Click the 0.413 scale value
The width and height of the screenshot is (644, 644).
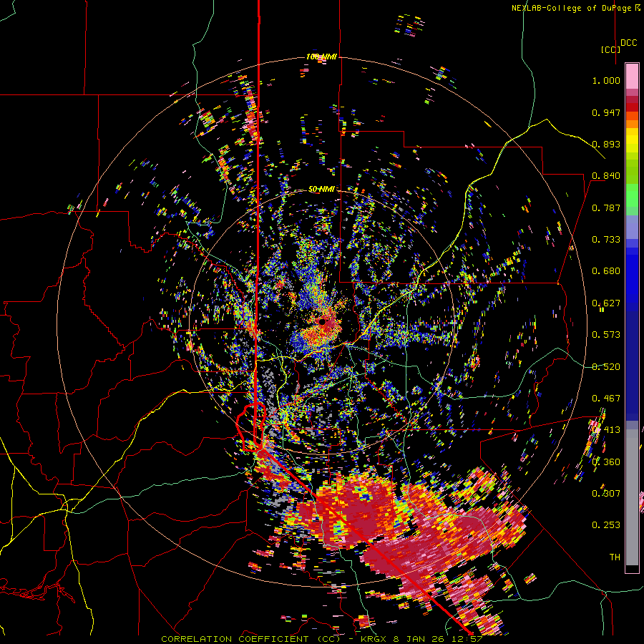pyautogui.click(x=606, y=430)
